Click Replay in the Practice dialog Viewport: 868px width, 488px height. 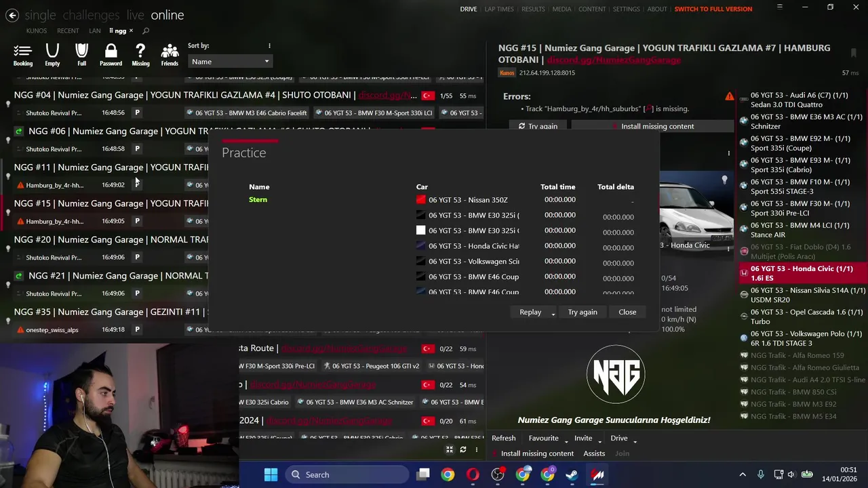(530, 312)
